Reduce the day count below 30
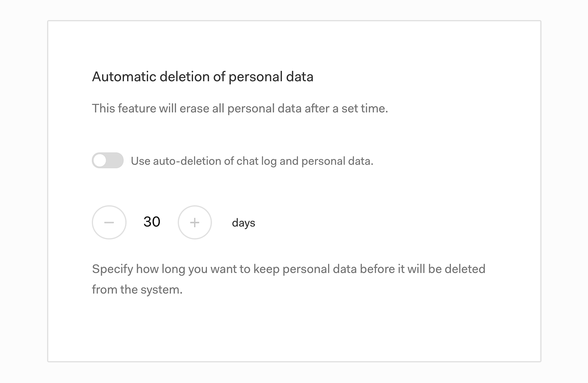 point(109,223)
